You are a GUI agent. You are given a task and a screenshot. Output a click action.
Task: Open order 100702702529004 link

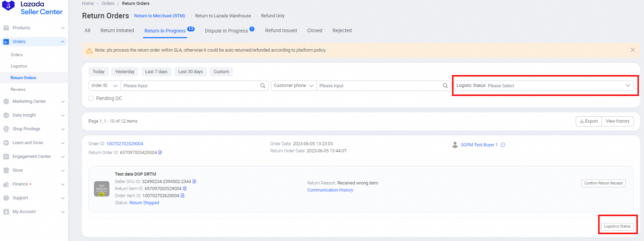point(125,144)
